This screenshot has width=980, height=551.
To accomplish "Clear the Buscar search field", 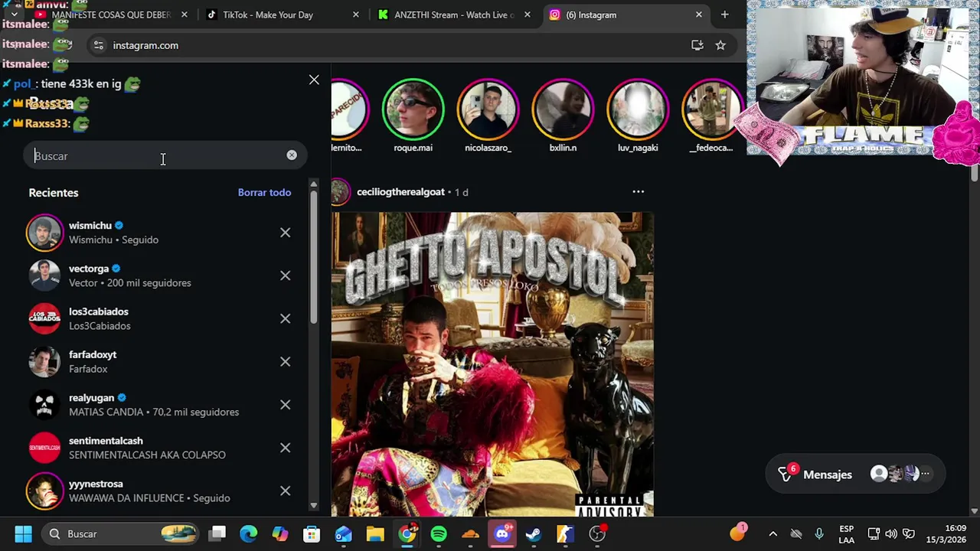I will [292, 155].
